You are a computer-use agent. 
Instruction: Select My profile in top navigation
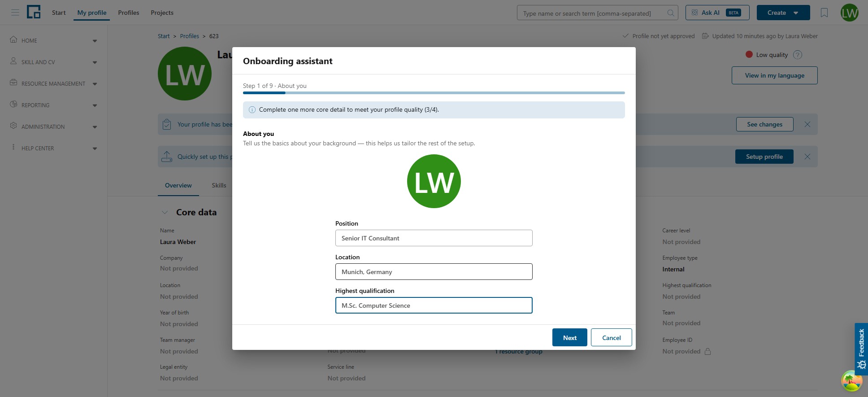pyautogui.click(x=92, y=13)
